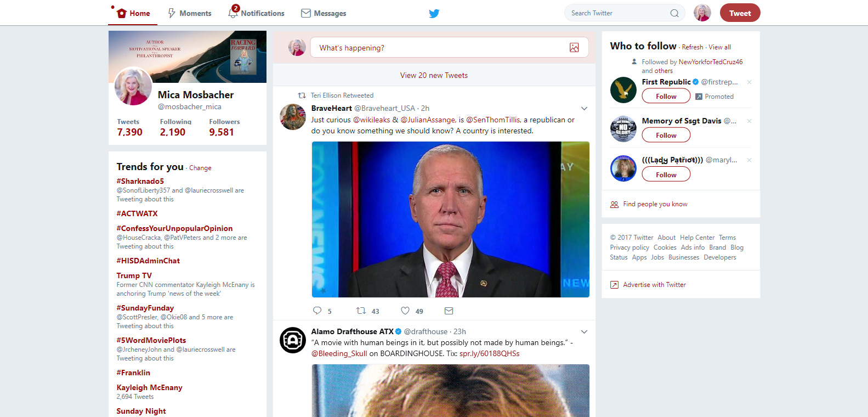Click View all in Who to follow
Image resolution: width=868 pixels, height=417 pixels.
point(719,47)
